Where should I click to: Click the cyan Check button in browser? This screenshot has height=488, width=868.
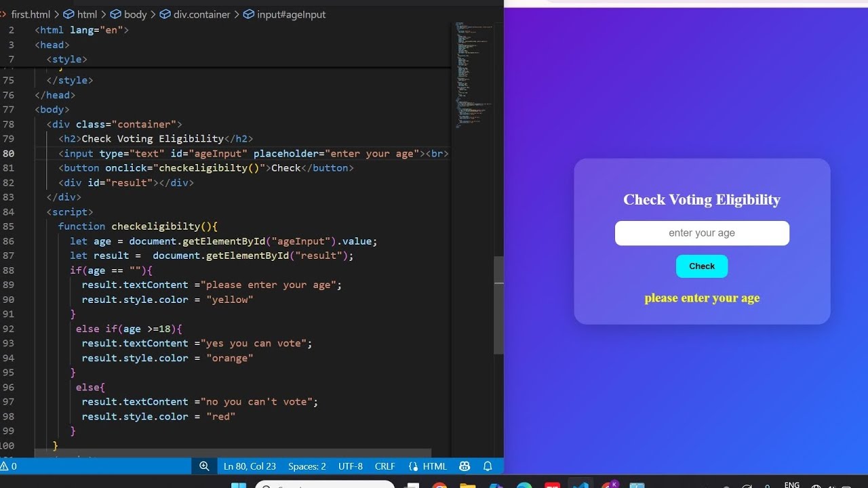tap(702, 266)
